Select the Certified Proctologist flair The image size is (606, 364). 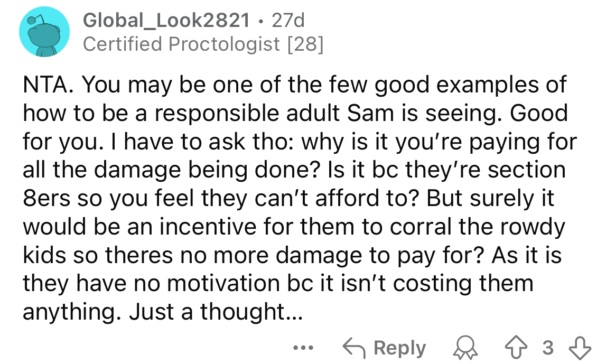tap(181, 44)
